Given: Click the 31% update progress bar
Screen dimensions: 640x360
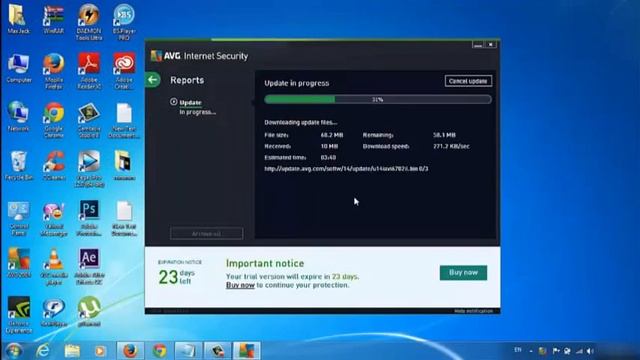Looking at the screenshot, I should click(x=378, y=99).
